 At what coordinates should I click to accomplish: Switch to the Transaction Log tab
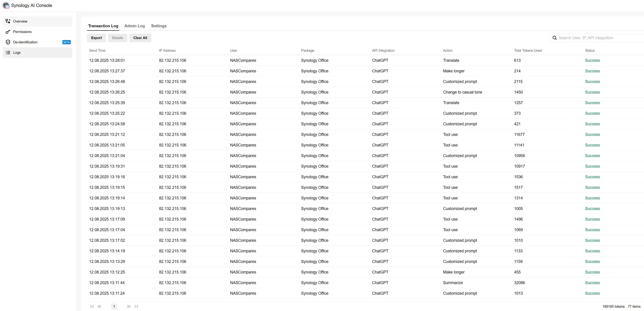coord(103,26)
